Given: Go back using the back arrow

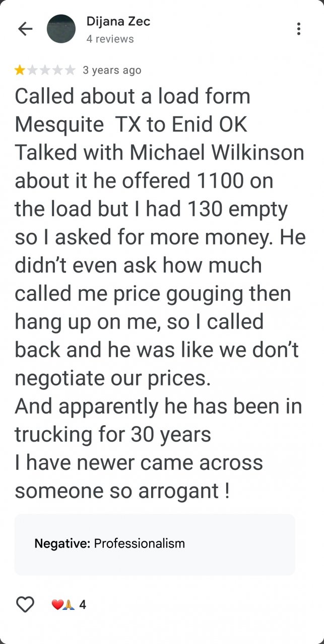Looking at the screenshot, I should 25,29.
